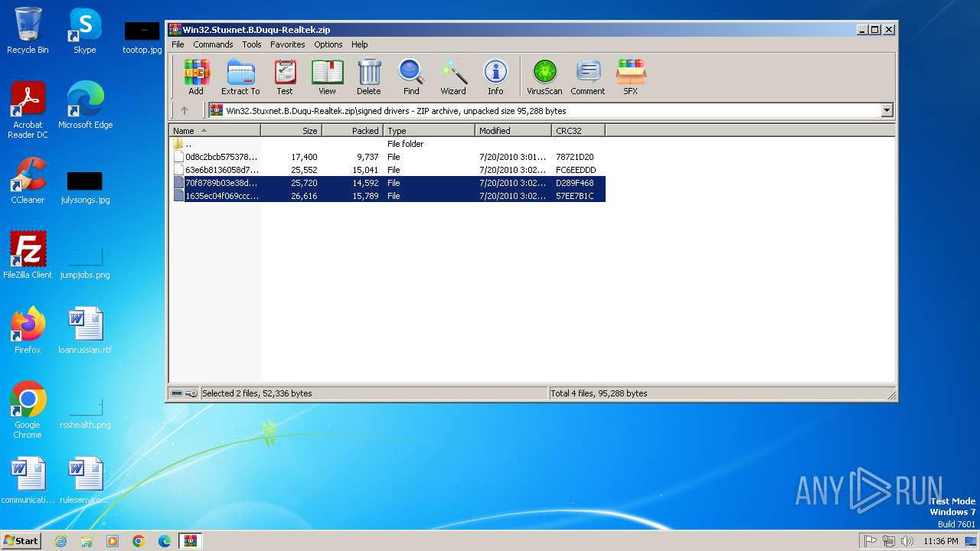The image size is (980, 551).
Task: Select the rsshealth.png desktop file
Action: pos(85,413)
